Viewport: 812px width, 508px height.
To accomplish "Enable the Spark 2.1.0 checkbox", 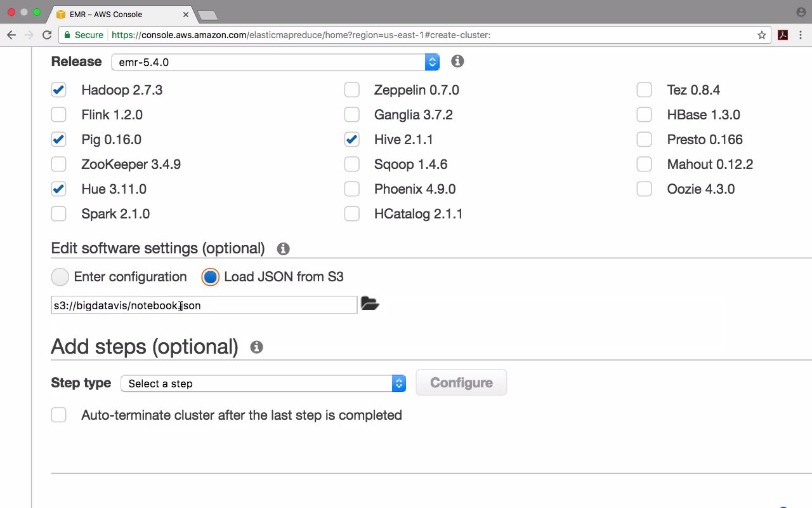I will pyautogui.click(x=58, y=214).
